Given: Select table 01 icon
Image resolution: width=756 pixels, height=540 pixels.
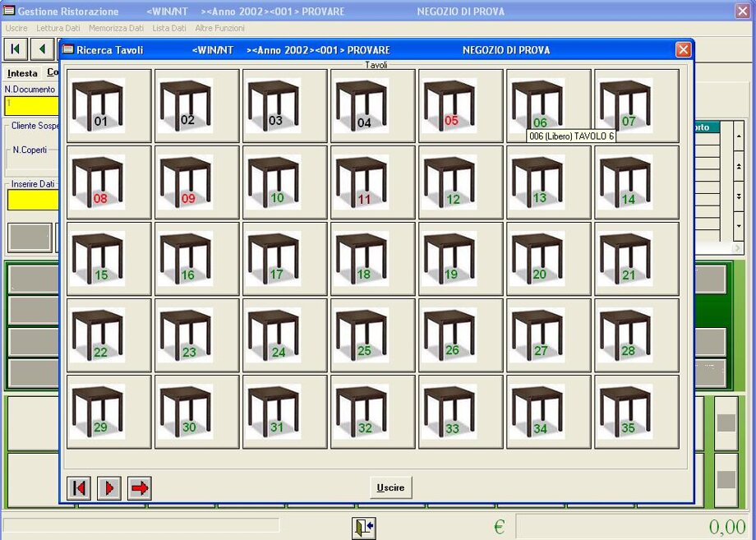Looking at the screenshot, I should coord(108,106).
